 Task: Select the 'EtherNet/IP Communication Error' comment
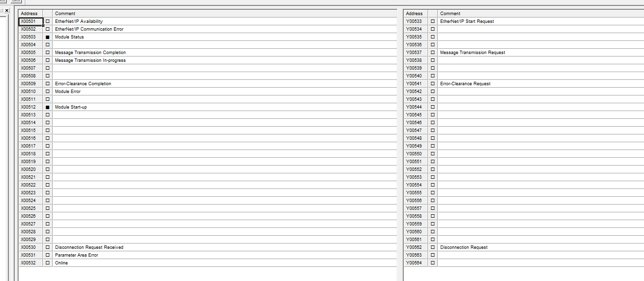pyautogui.click(x=89, y=29)
